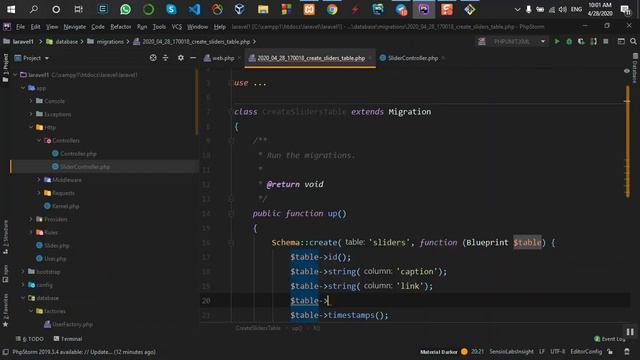Select Kernel.php in project tree
Viewport: 640px width, 360px height.
(x=65, y=206)
